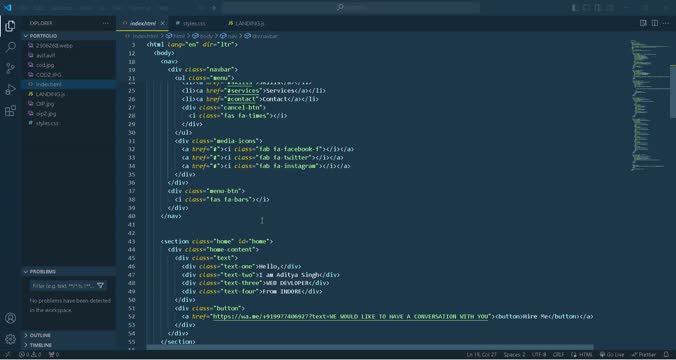Viewport: 676px width, 360px height.
Task: Click the command center search box
Action: (351, 7)
